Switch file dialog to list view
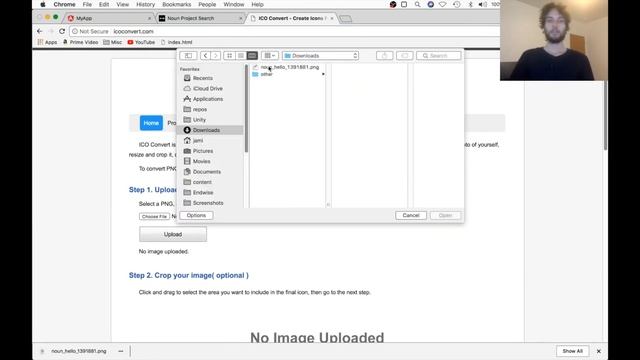The image size is (640, 360). [241, 56]
